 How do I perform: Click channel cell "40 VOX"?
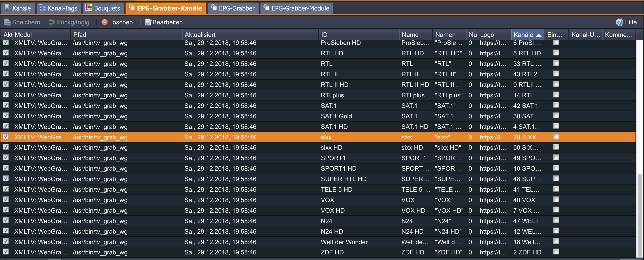tap(524, 200)
